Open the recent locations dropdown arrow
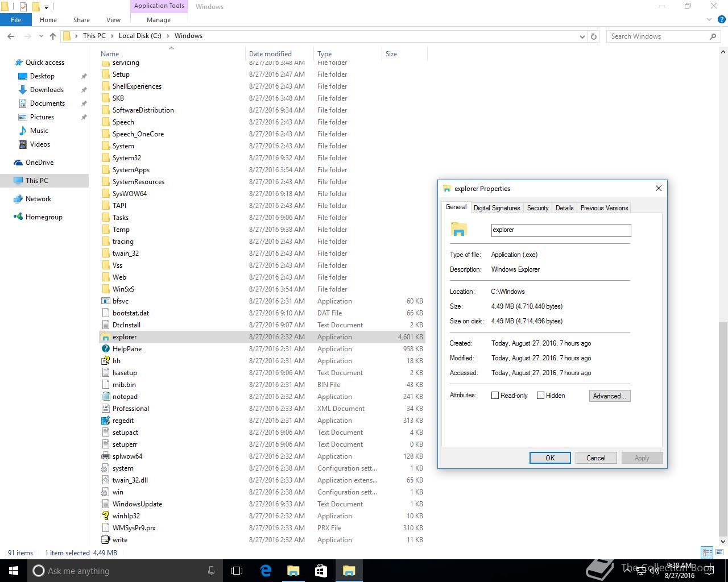This screenshot has height=582, width=728. click(x=41, y=36)
